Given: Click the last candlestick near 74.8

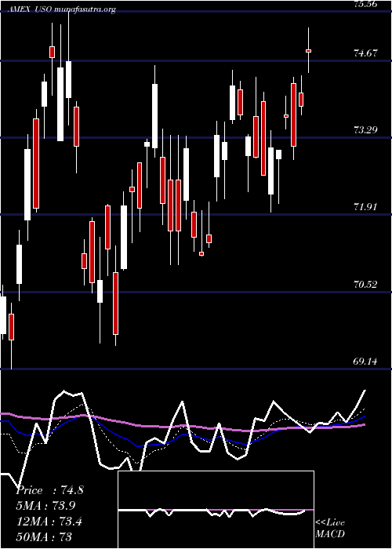Looking at the screenshot, I should click(308, 51).
